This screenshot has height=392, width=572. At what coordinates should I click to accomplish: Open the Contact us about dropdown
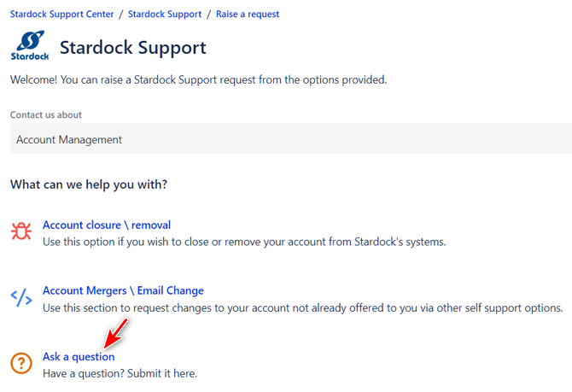pyautogui.click(x=290, y=139)
